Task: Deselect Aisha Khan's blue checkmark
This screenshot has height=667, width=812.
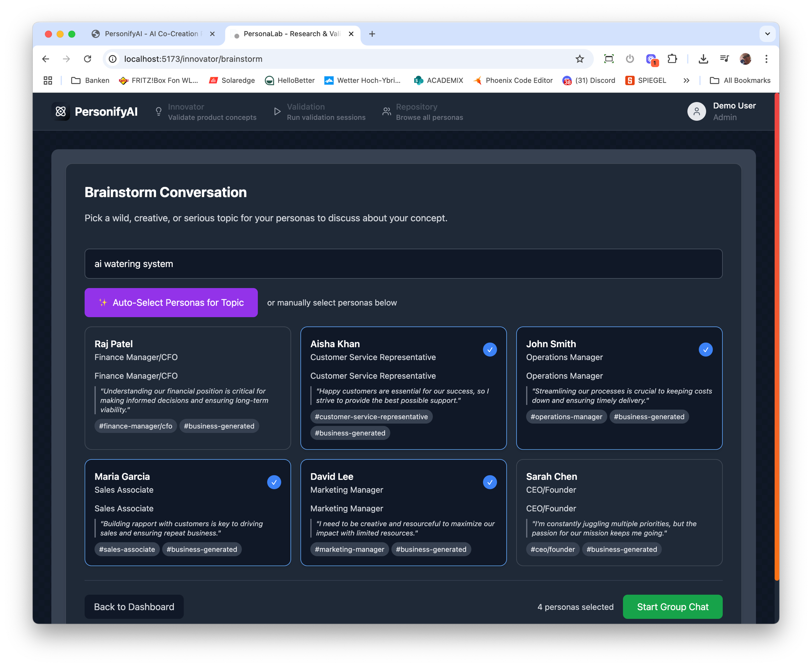Action: [x=490, y=349]
